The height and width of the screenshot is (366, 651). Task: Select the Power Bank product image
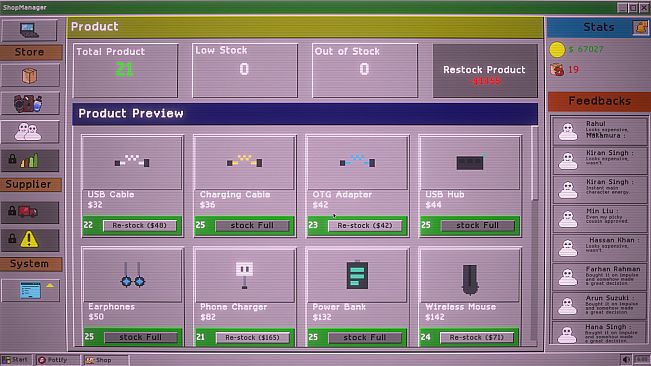[357, 275]
